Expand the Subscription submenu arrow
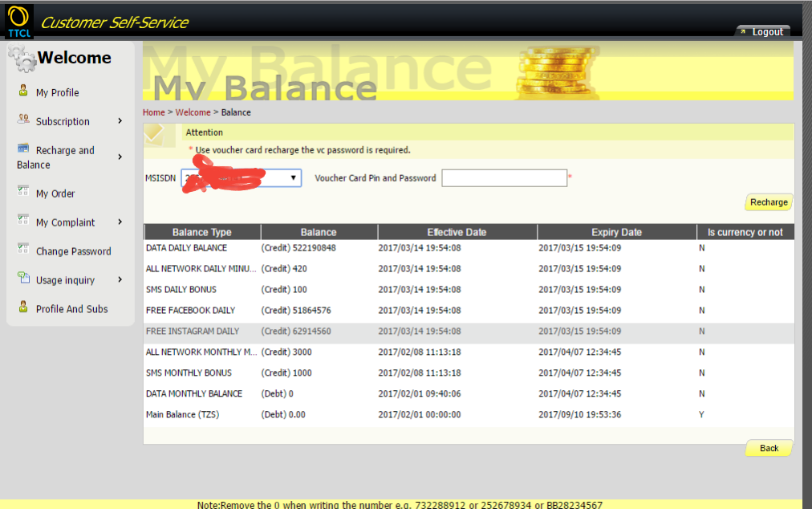The image size is (812, 509). pos(120,121)
